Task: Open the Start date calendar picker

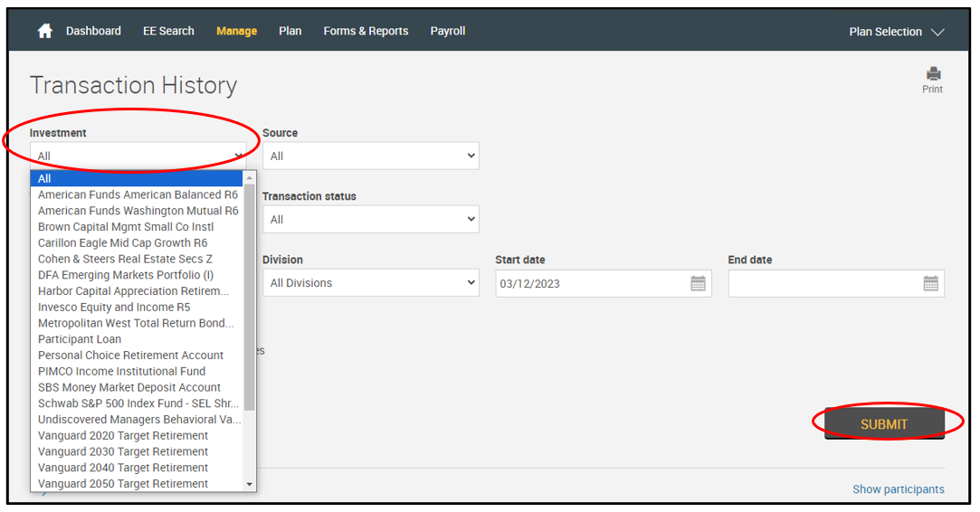Action: (698, 283)
